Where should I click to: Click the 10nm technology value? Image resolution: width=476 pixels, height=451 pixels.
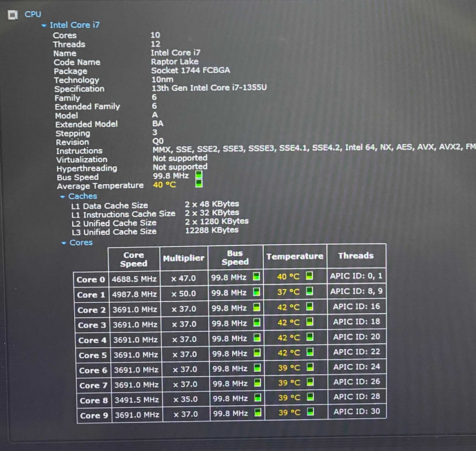click(x=163, y=79)
